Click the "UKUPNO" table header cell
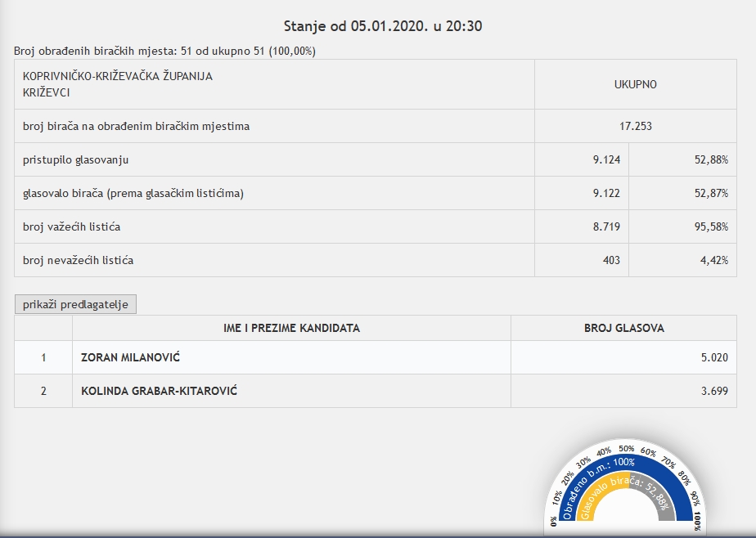This screenshot has width=756, height=538. (x=635, y=84)
